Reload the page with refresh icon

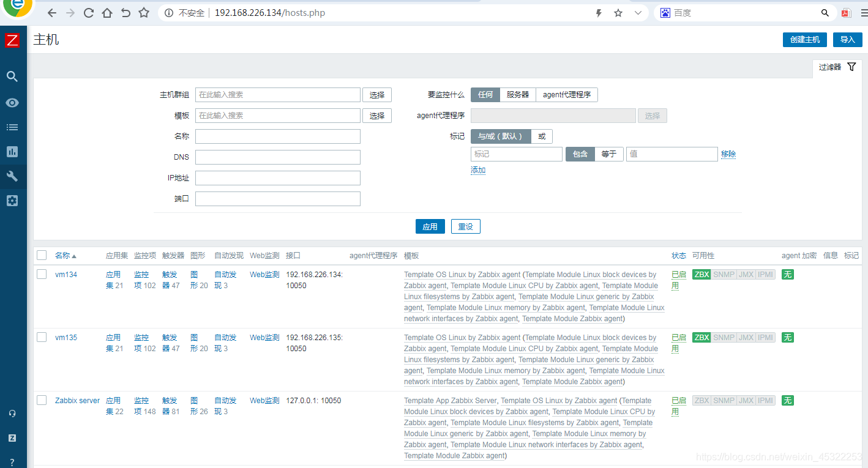tap(89, 13)
